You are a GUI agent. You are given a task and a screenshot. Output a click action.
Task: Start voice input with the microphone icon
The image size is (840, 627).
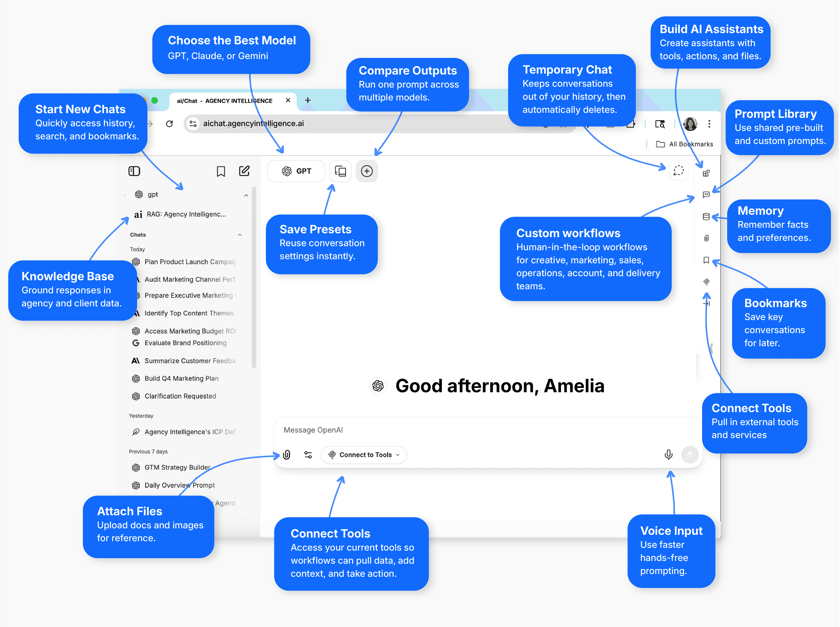[x=668, y=455]
